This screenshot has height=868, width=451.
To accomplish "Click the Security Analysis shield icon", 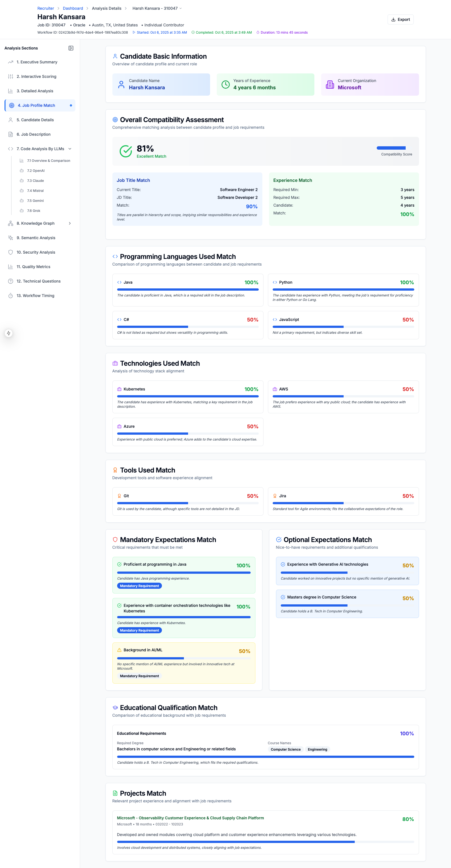I will [x=11, y=252].
